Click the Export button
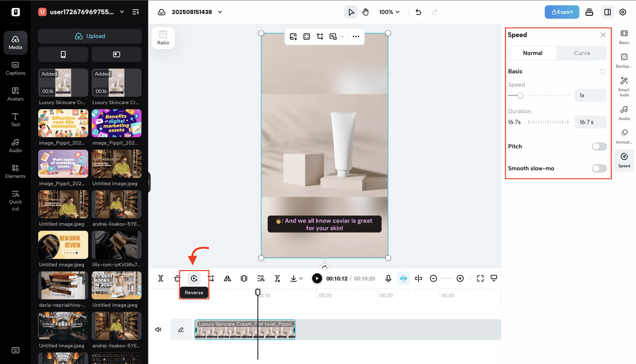 point(561,12)
